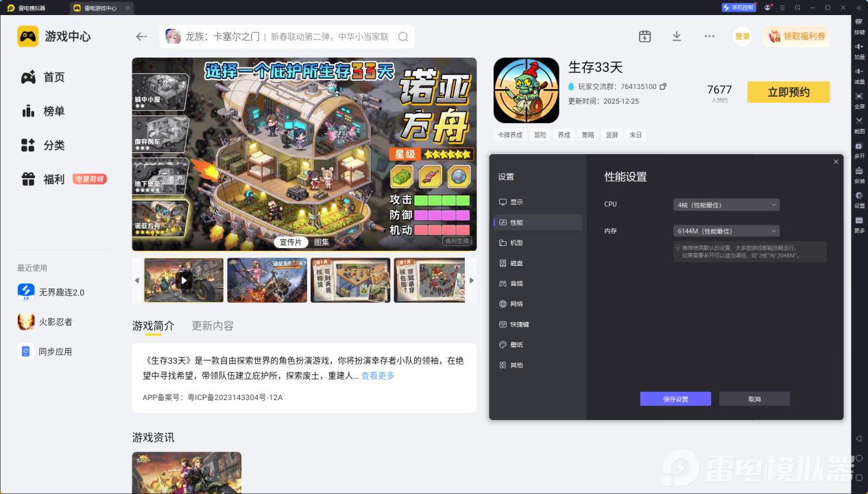868x494 pixels.
Task: Open 快捷键 shortcuts settings section
Action: click(x=538, y=324)
